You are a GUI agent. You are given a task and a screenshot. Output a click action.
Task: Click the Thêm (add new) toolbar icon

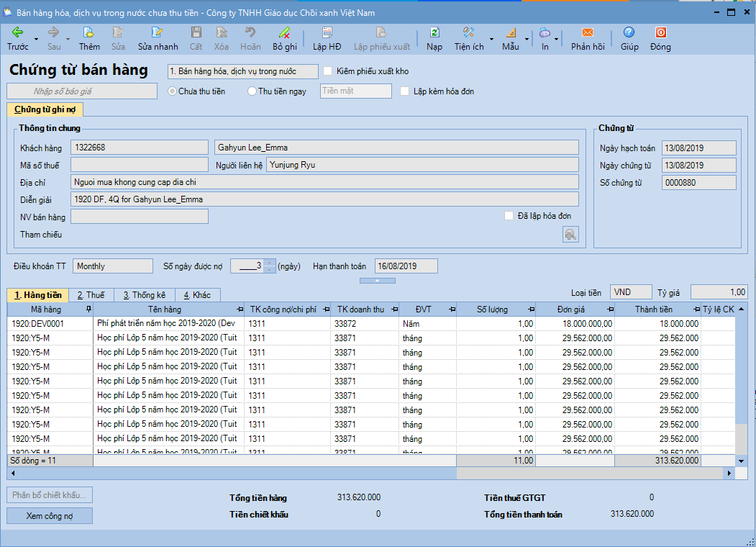click(x=89, y=32)
